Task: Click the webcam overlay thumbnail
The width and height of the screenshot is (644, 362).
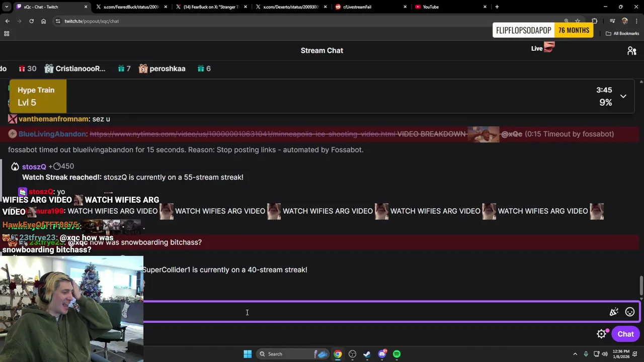Action: (71, 309)
